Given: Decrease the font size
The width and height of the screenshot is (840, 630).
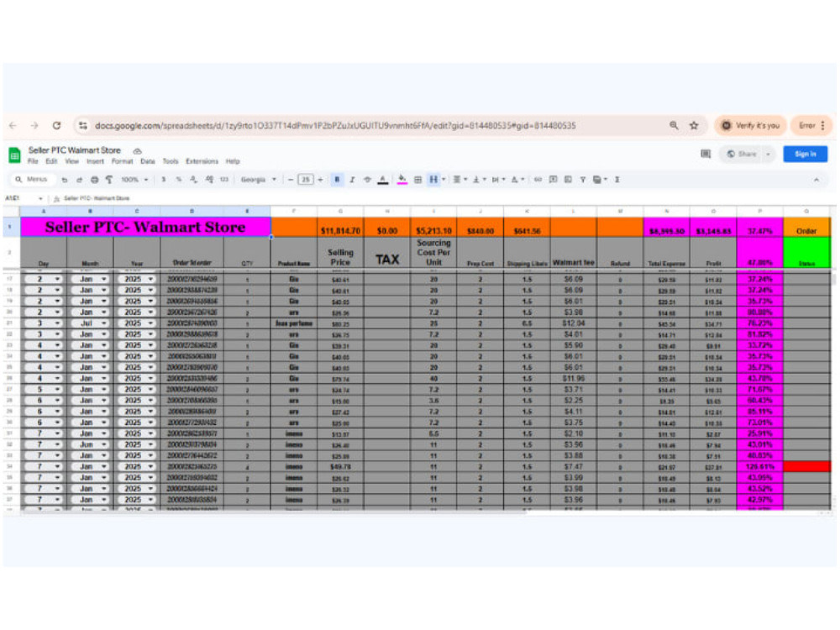Looking at the screenshot, I should tap(291, 180).
